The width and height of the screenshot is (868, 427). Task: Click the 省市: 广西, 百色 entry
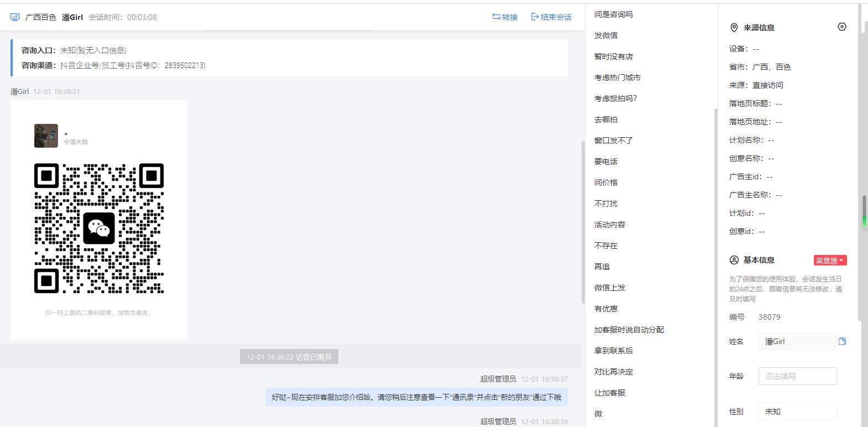(x=760, y=67)
